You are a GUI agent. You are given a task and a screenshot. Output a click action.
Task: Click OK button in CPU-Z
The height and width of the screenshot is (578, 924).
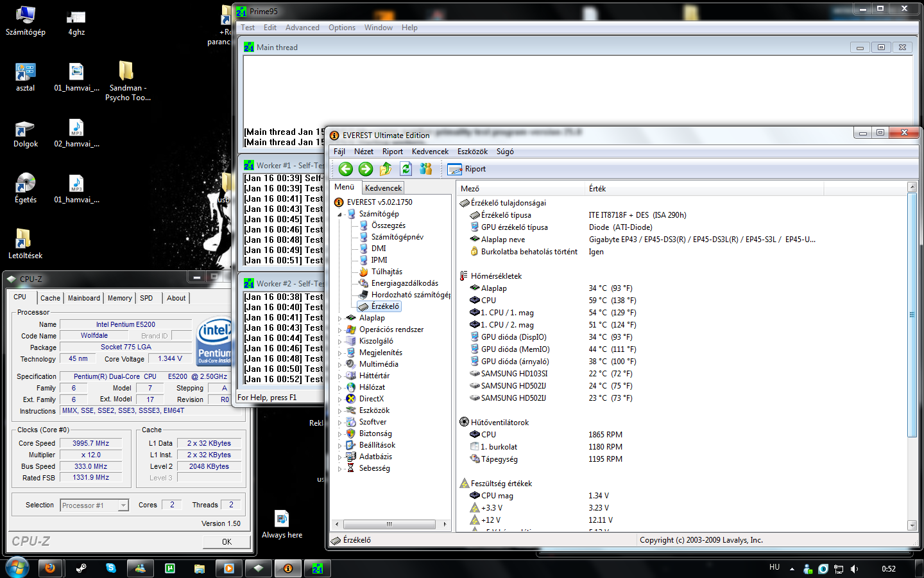pos(227,542)
